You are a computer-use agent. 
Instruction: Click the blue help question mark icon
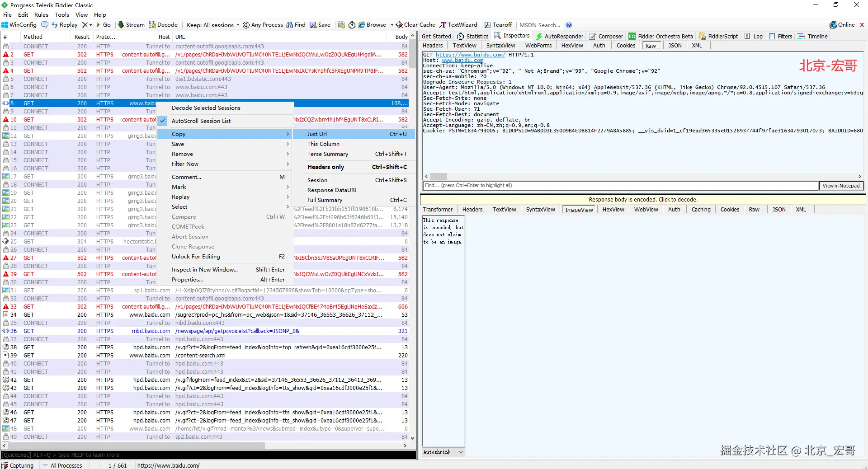(569, 25)
